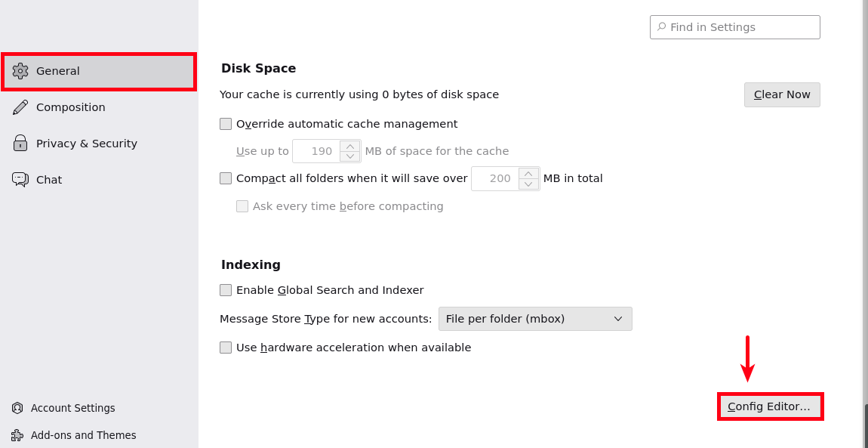Open the Message Store Type dropdown
This screenshot has width=868, height=448.
(x=535, y=319)
